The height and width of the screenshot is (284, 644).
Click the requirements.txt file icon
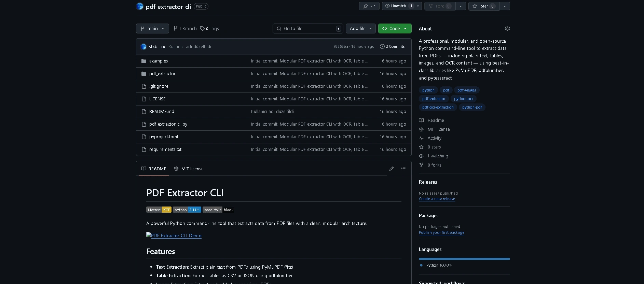[144, 150]
